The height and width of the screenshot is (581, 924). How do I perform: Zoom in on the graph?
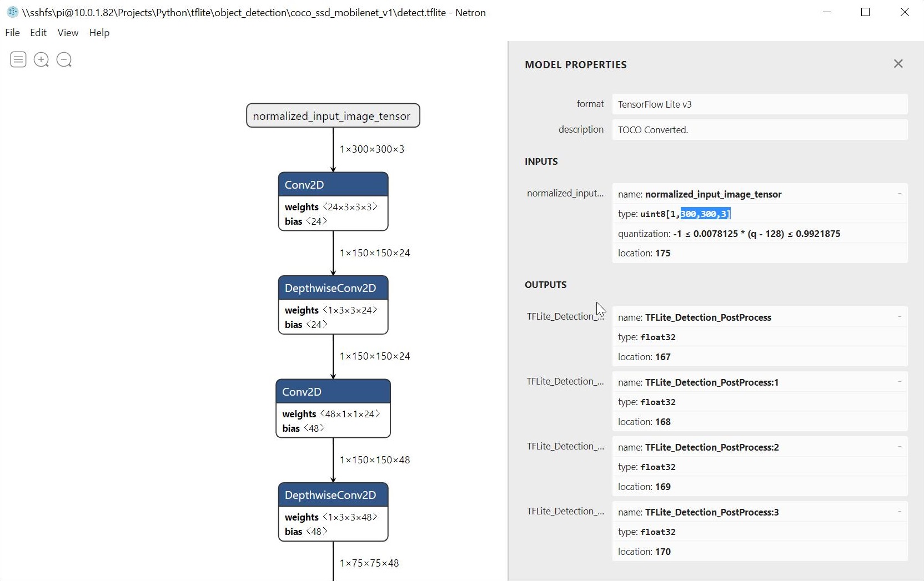click(x=41, y=59)
